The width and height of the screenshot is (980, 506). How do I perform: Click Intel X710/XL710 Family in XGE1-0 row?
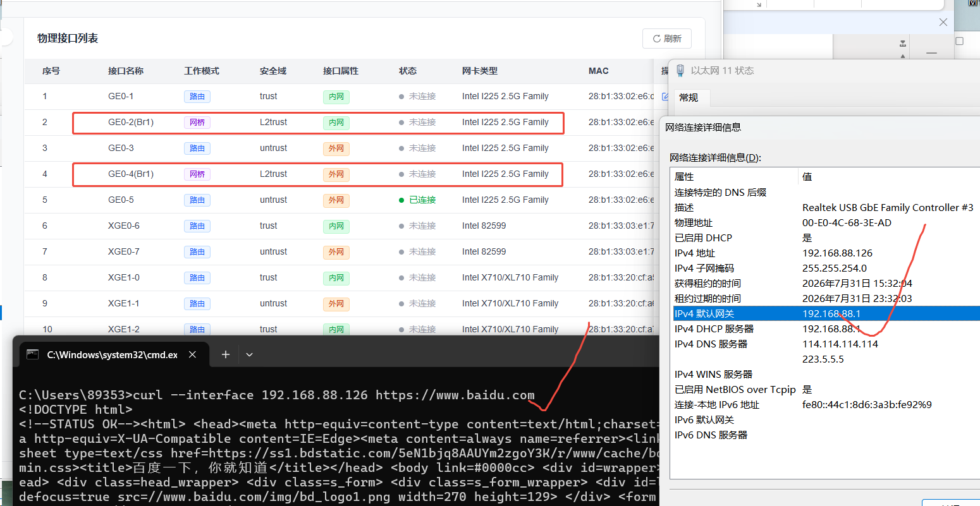coord(510,277)
